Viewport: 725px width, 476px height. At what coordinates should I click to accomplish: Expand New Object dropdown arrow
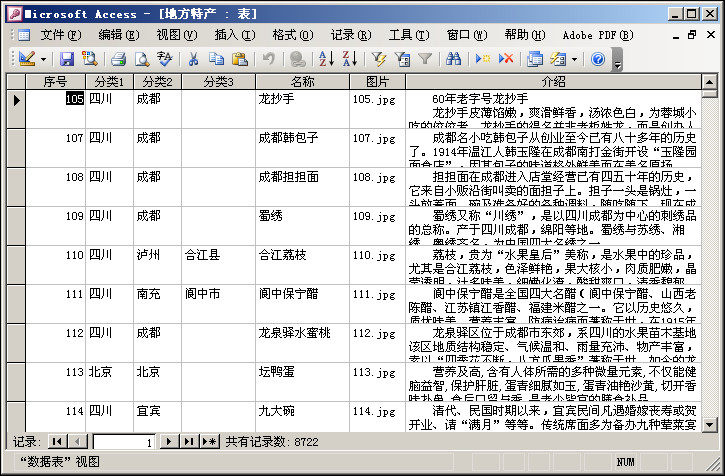pos(574,59)
